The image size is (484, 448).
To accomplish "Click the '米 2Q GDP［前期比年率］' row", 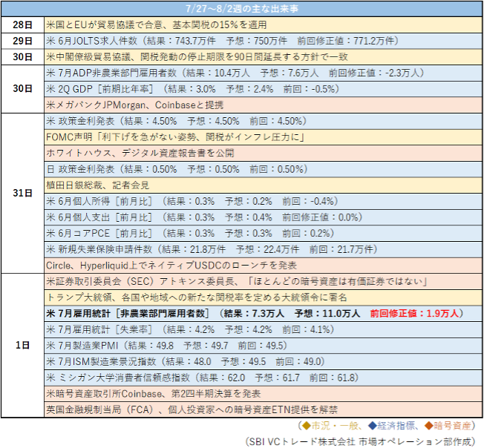I will pyautogui.click(x=264, y=89).
